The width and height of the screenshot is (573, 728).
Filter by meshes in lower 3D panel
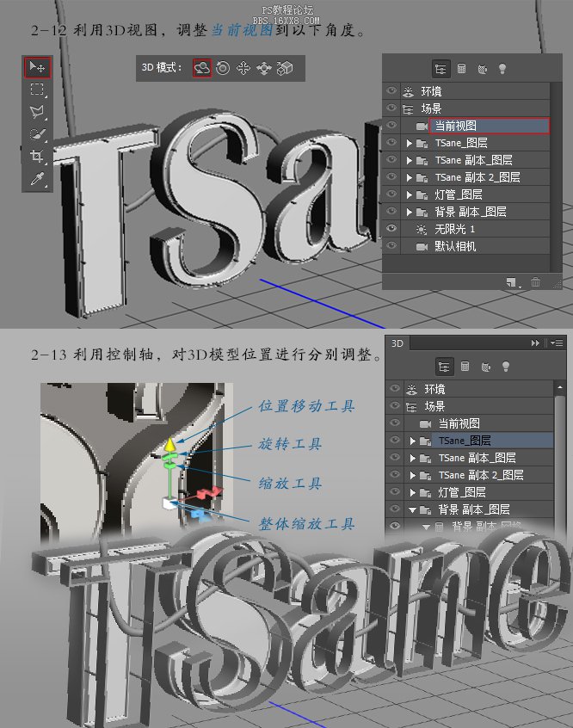coord(465,367)
